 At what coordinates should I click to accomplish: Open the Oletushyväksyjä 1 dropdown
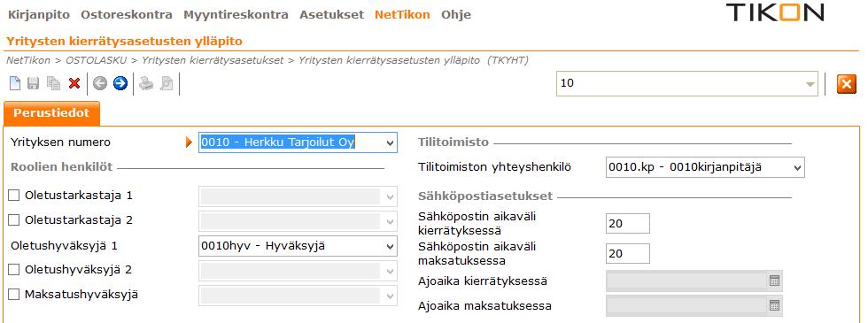coord(391,246)
